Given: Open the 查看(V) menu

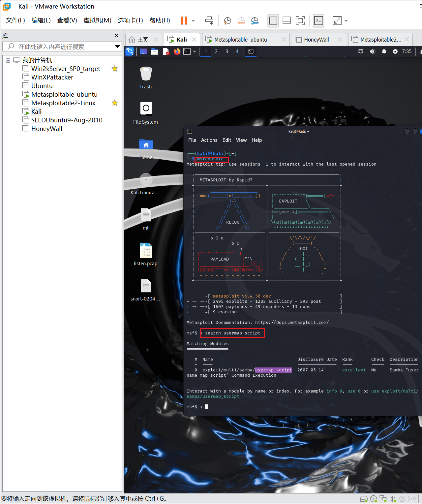Looking at the screenshot, I should point(67,20).
